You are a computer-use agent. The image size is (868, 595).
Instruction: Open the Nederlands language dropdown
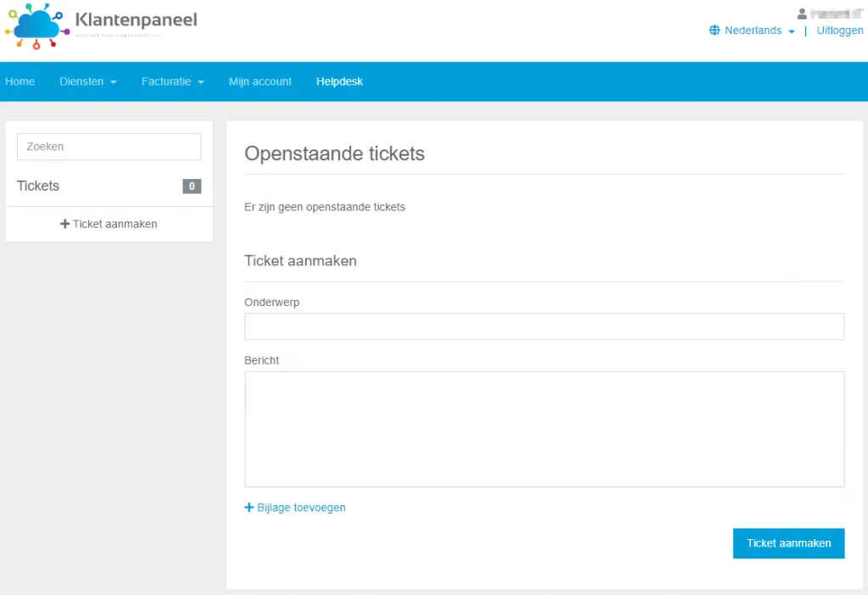click(759, 31)
